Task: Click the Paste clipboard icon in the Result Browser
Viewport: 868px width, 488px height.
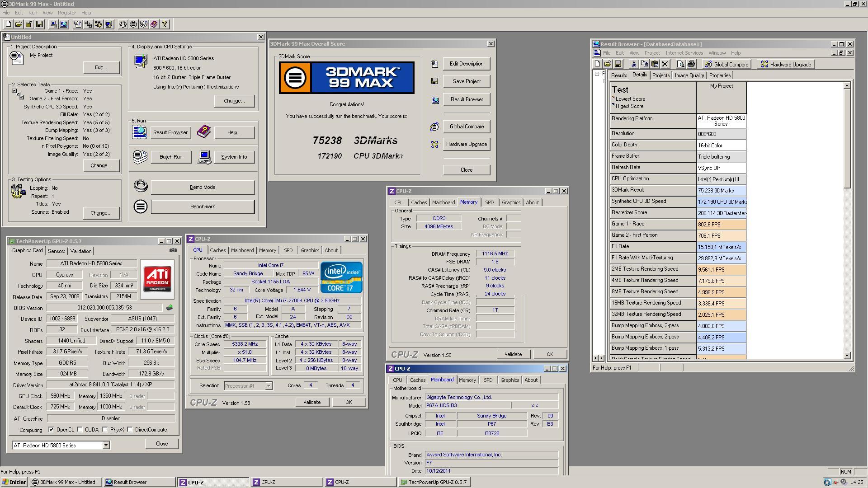Action: click(x=655, y=64)
